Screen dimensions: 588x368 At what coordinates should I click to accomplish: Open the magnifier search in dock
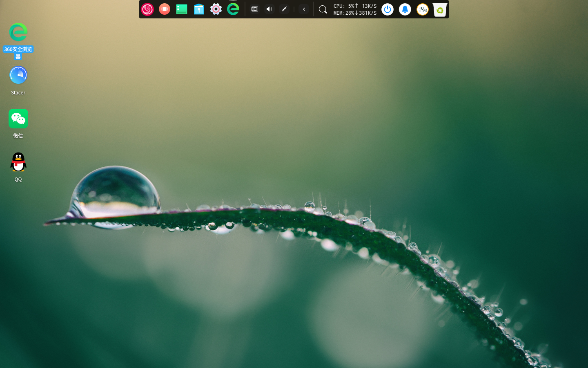click(x=323, y=9)
